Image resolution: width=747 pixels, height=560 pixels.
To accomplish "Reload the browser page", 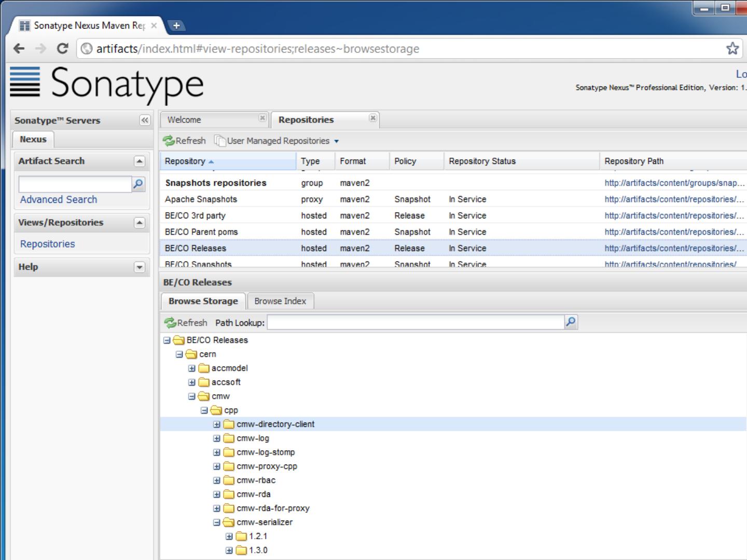I will [62, 49].
